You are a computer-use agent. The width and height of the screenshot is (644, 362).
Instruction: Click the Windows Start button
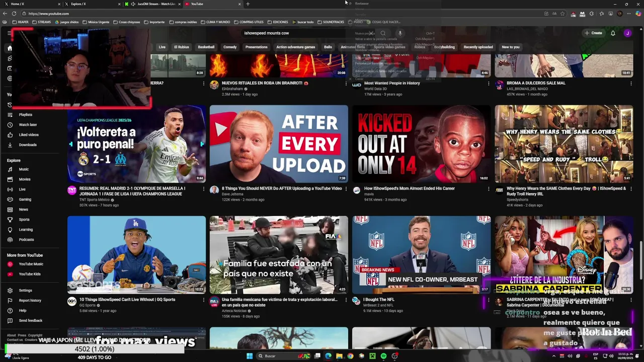(249, 356)
